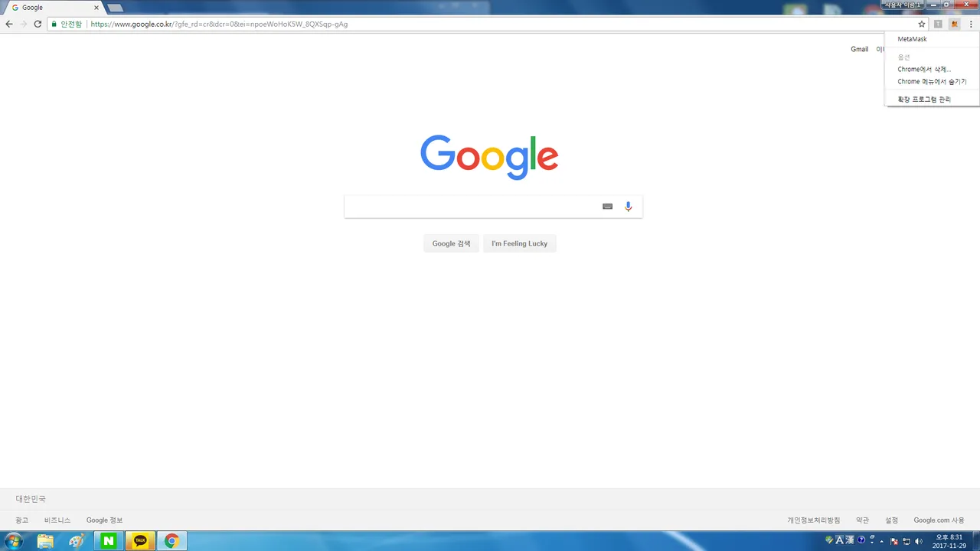Screen dimensions: 980x551
Task: Click the grey T extension icon
Action: point(938,24)
